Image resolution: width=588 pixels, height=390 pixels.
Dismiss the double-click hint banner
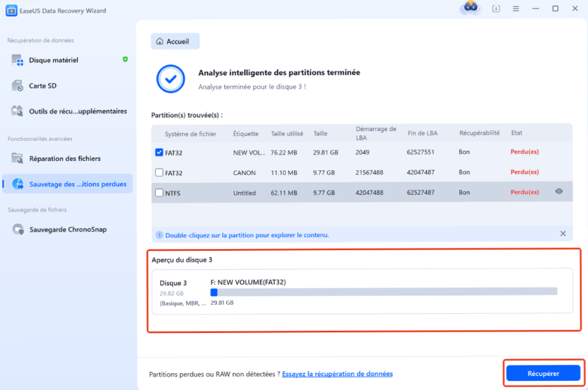563,233
